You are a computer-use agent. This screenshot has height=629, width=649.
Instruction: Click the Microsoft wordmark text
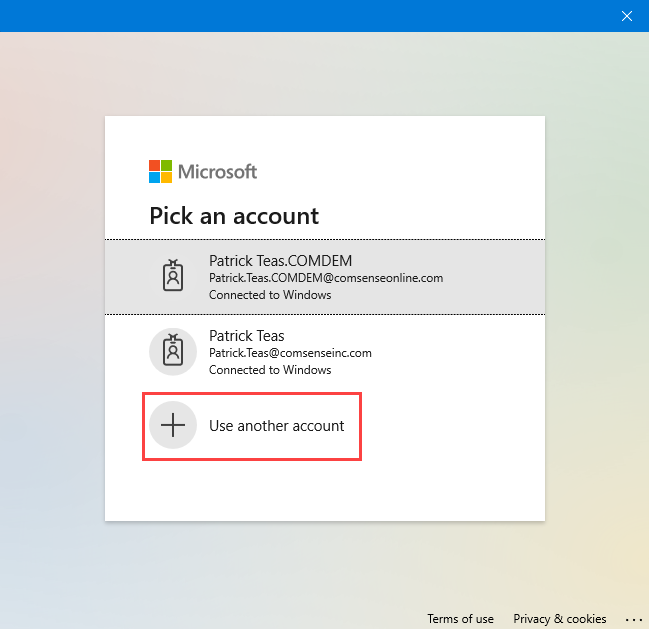[217, 172]
